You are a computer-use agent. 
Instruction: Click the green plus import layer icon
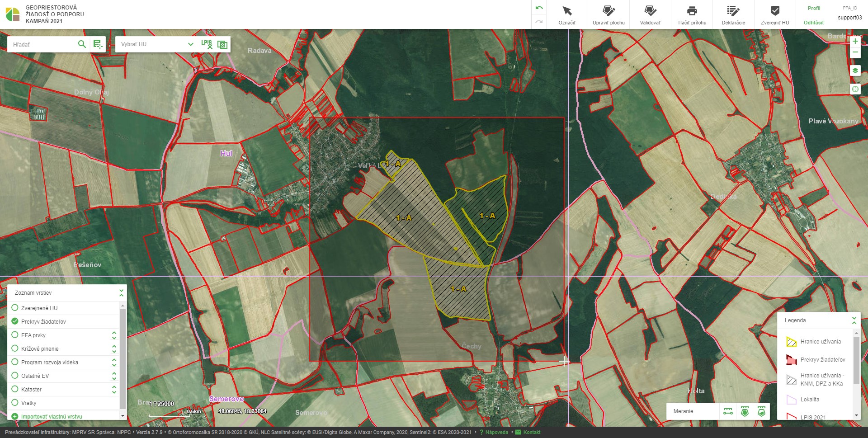click(x=14, y=417)
